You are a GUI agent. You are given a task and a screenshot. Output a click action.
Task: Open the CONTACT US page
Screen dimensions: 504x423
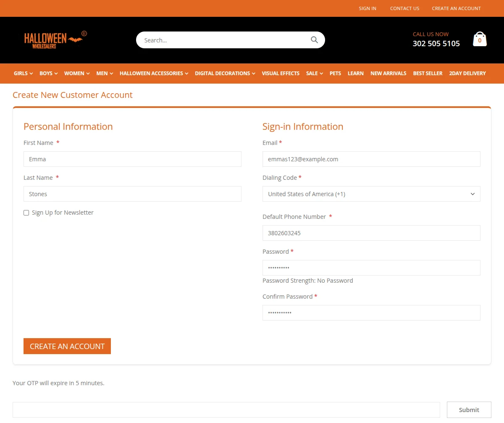point(404,8)
